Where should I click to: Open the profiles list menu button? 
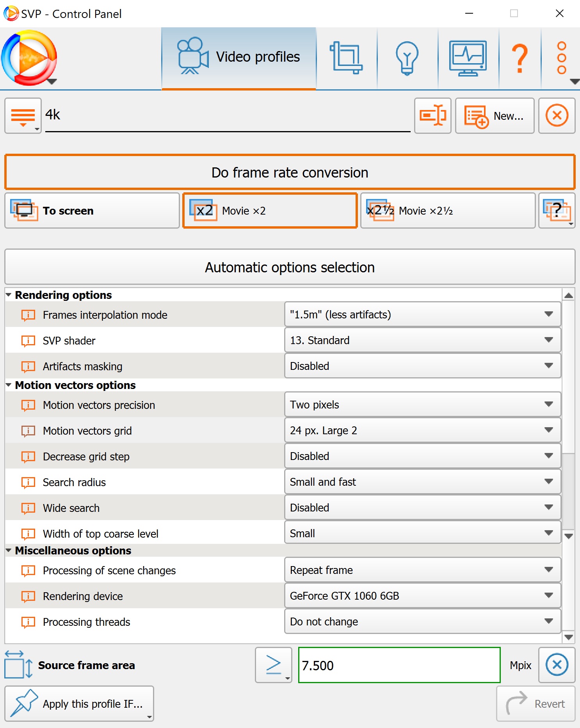[x=23, y=115]
